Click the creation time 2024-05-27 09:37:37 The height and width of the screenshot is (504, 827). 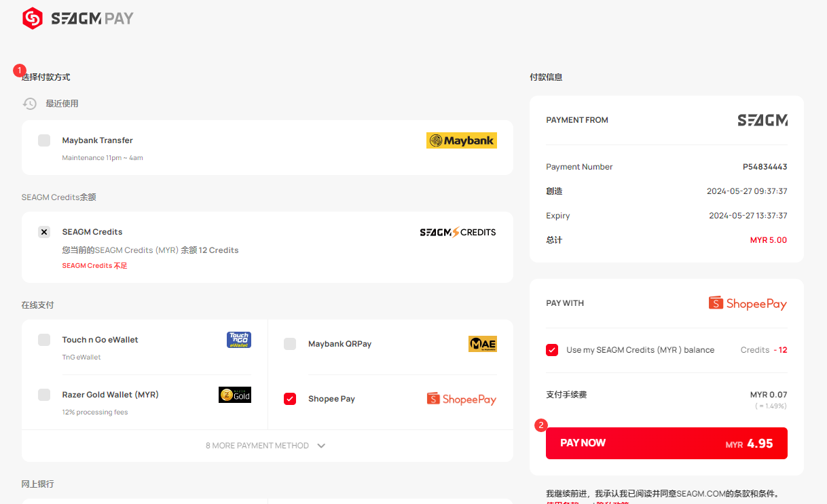(x=747, y=191)
